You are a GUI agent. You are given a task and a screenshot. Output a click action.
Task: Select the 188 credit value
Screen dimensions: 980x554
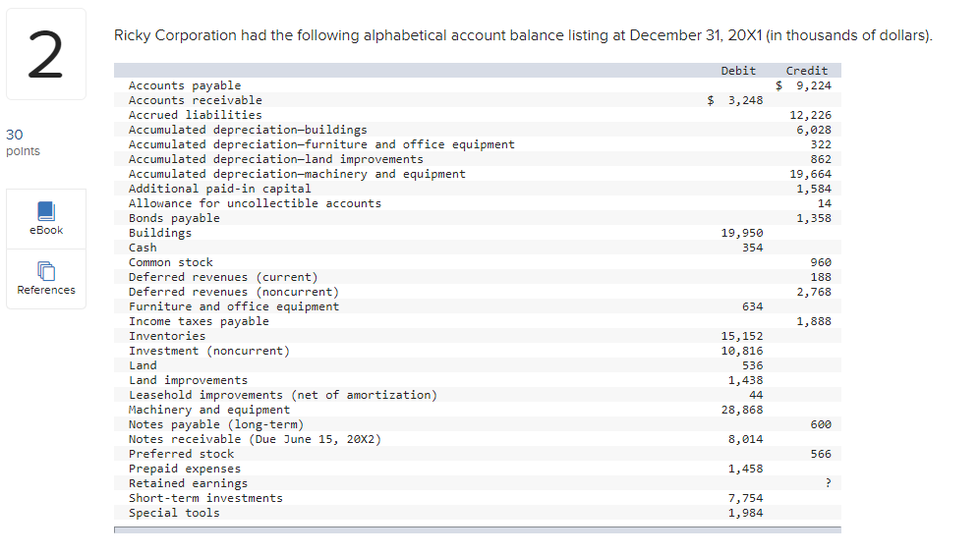pos(821,277)
